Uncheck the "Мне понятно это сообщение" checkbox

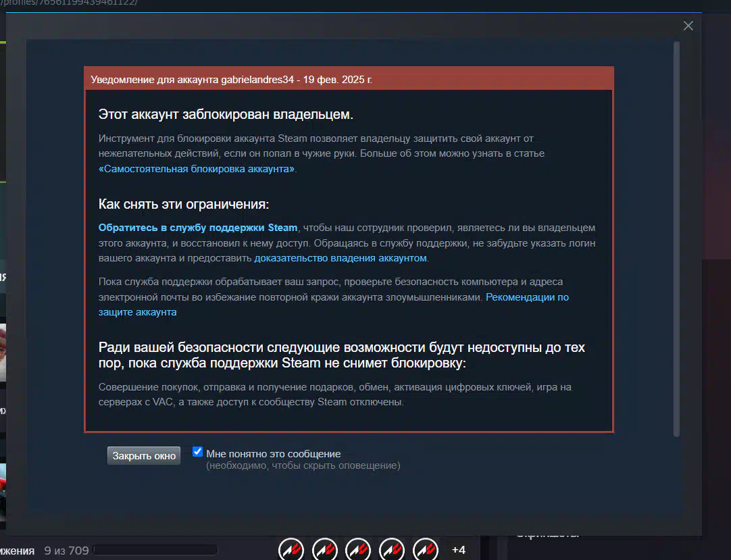coord(198,452)
